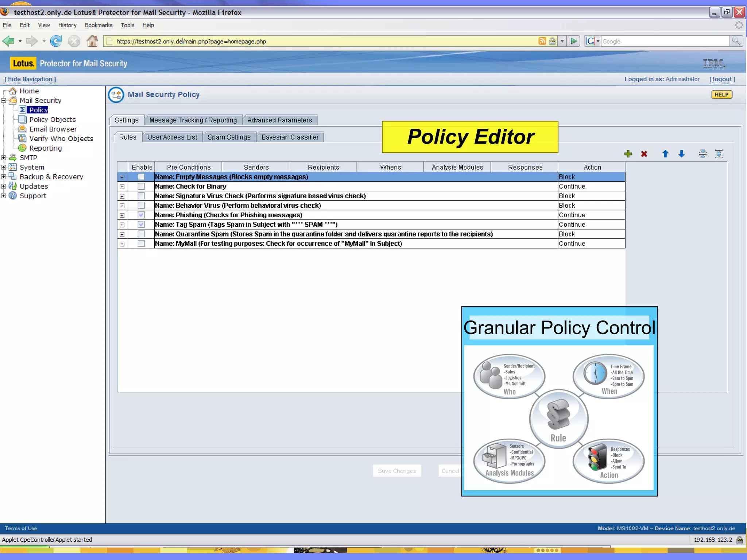Expand the MyMail rule row
The width and height of the screenshot is (747, 560).
pos(122,244)
